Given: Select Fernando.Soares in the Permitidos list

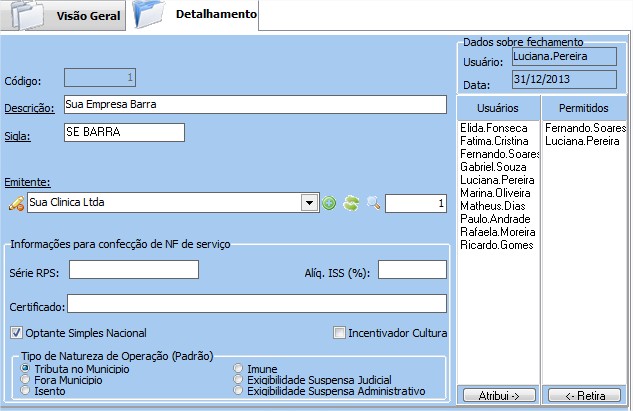Looking at the screenshot, I should point(585,128).
